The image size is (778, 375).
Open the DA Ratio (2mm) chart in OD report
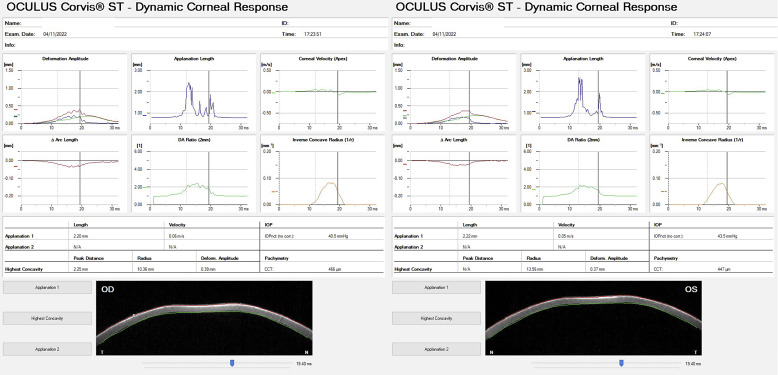[194, 174]
